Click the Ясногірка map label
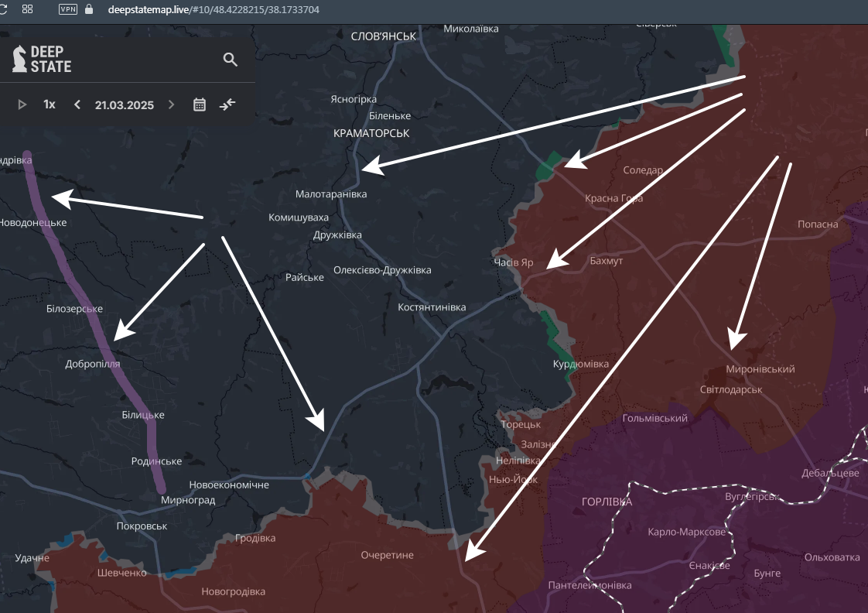Image resolution: width=868 pixels, height=613 pixels. click(354, 100)
